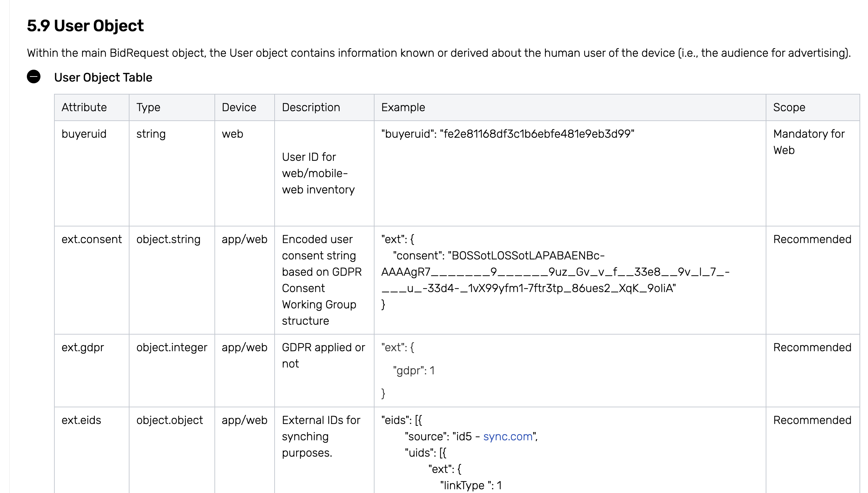868x493 pixels.
Task: Click 'Encoded user consent string' description
Action: 322,280
